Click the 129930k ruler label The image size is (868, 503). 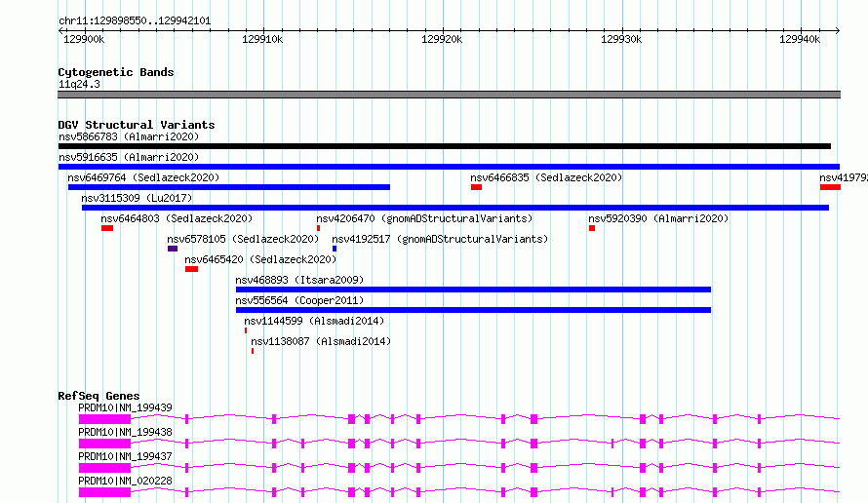[621, 39]
